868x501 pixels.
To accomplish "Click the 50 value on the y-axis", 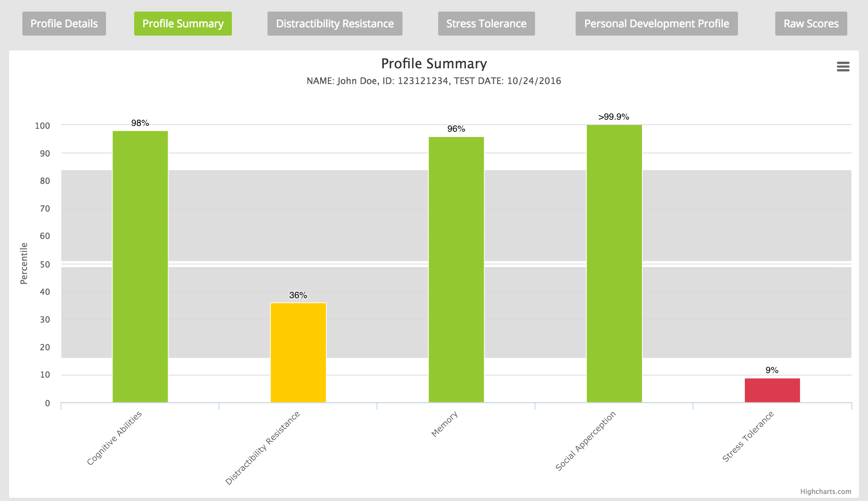I will click(45, 264).
